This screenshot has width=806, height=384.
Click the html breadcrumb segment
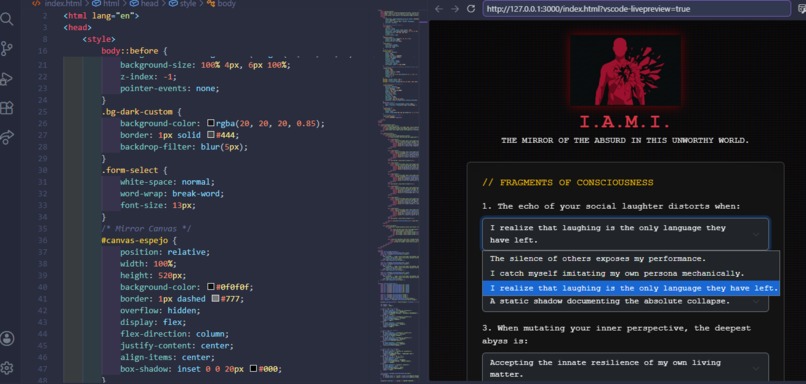coord(106,4)
